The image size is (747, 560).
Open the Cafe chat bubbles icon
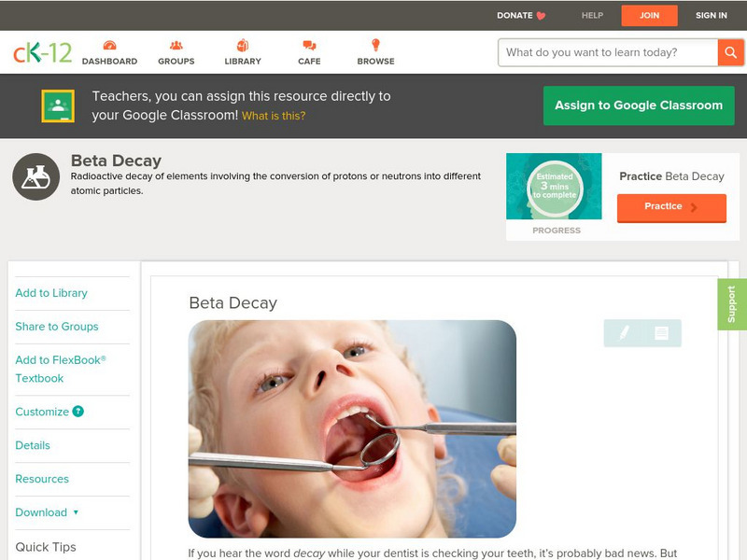tap(309, 45)
